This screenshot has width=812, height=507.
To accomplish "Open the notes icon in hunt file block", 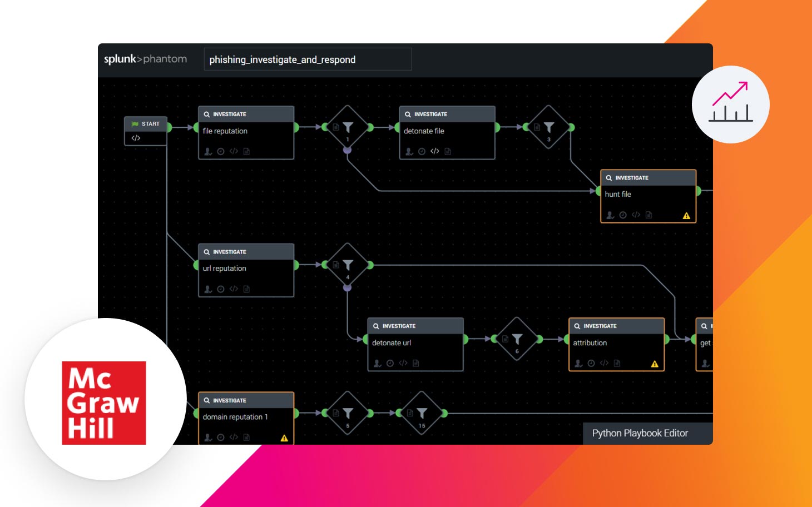I will point(648,215).
